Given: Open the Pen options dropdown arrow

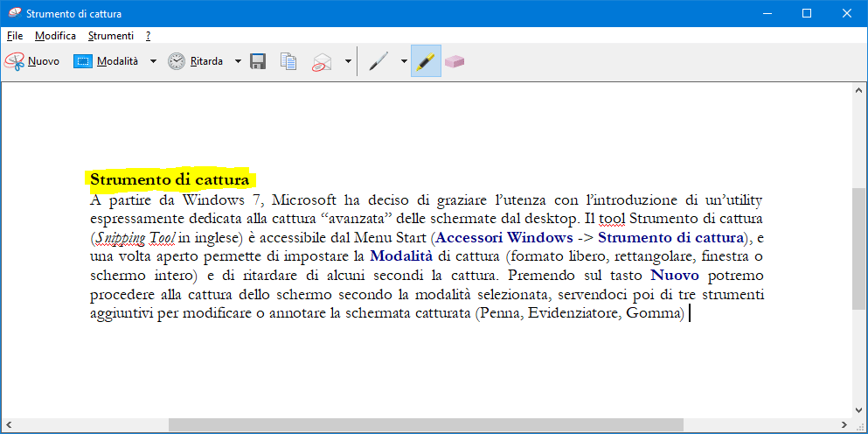Looking at the screenshot, I should [404, 61].
